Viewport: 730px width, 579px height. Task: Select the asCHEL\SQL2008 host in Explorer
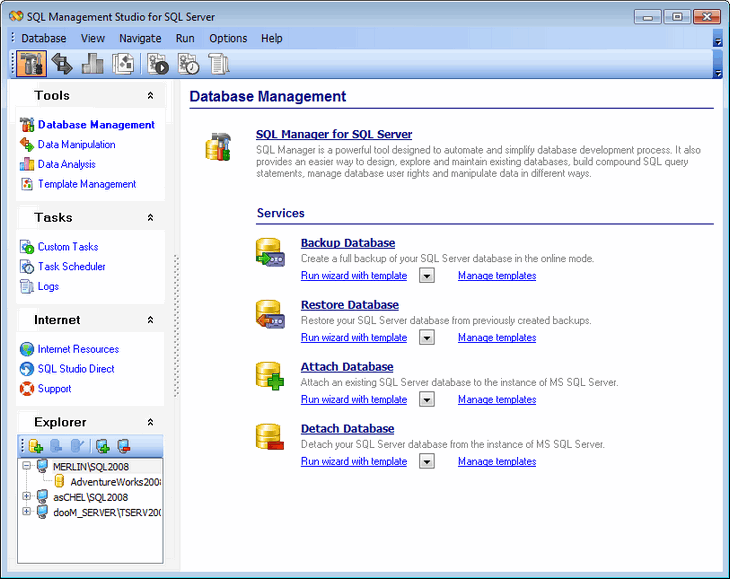[x=90, y=497]
